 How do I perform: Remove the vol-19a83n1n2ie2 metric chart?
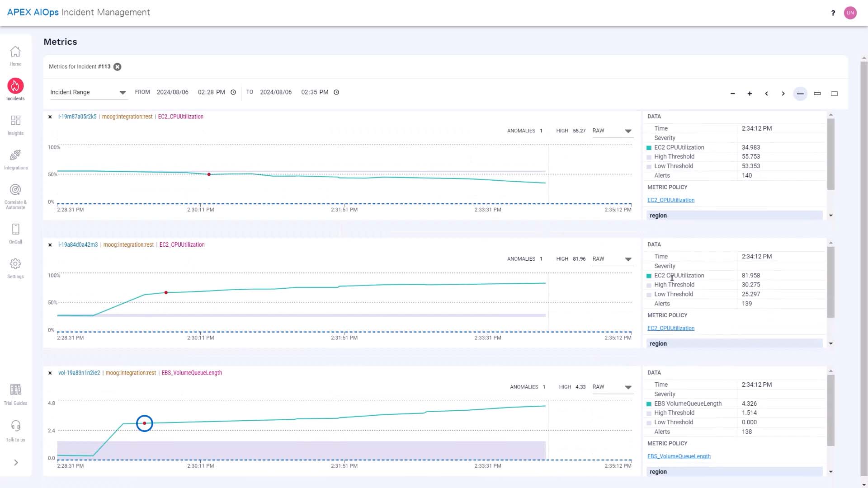point(50,373)
